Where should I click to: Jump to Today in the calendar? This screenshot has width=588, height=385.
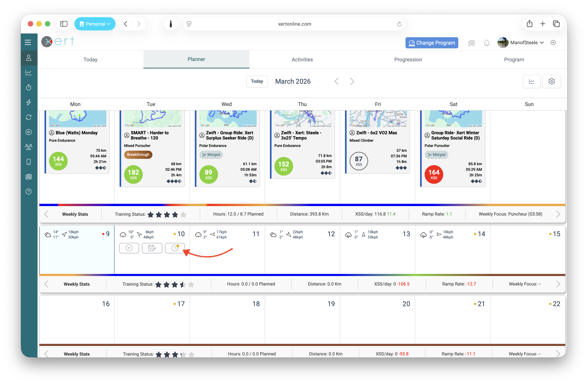[257, 81]
